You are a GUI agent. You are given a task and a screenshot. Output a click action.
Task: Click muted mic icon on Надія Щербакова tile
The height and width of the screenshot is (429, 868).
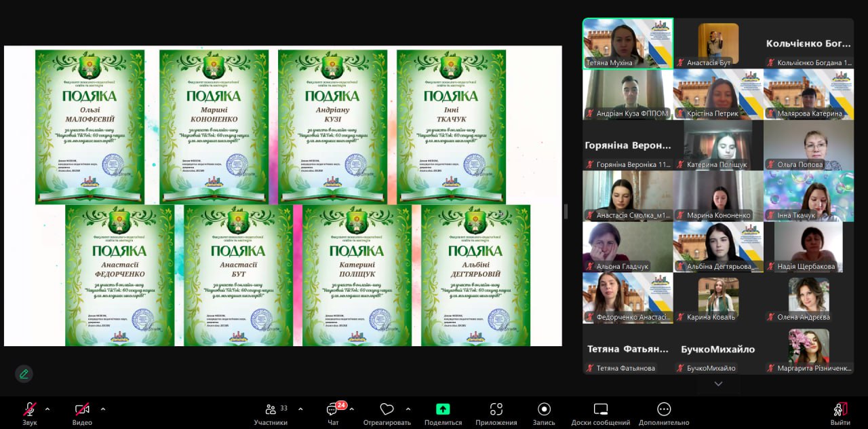point(770,266)
